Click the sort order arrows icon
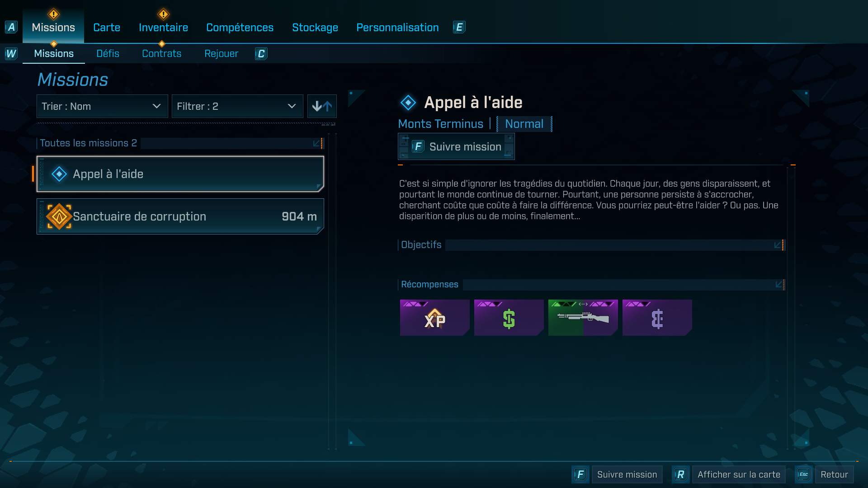Image resolution: width=868 pixels, height=488 pixels. [x=322, y=106]
